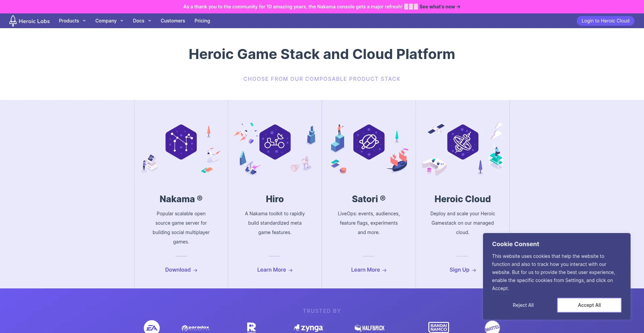
Task: Click the Paradox Interactive logo
Action: [196, 328]
